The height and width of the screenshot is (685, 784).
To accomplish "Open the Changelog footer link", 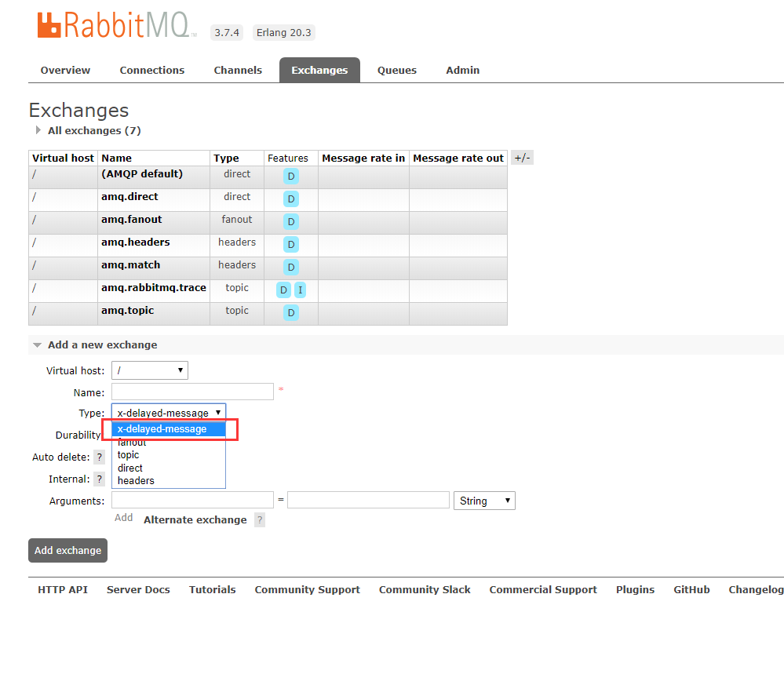I will click(x=756, y=589).
